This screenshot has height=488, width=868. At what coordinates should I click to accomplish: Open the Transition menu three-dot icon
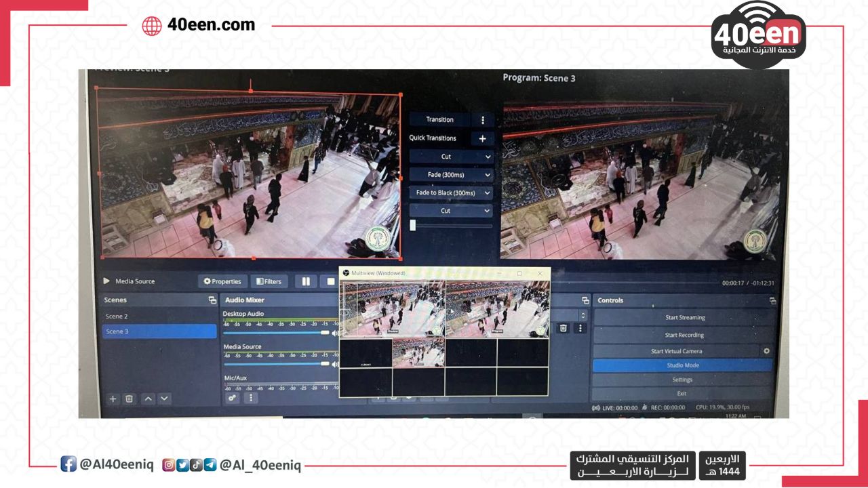tap(483, 120)
